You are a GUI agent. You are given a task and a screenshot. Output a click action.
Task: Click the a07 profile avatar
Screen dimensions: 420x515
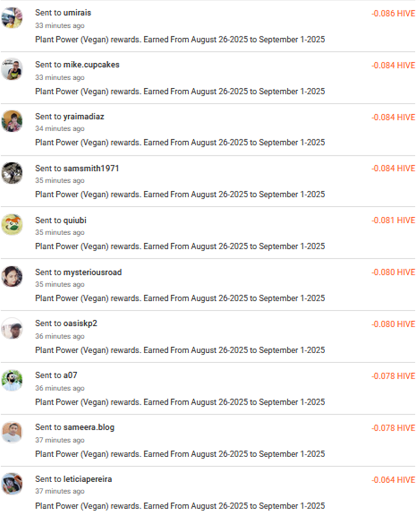12,380
